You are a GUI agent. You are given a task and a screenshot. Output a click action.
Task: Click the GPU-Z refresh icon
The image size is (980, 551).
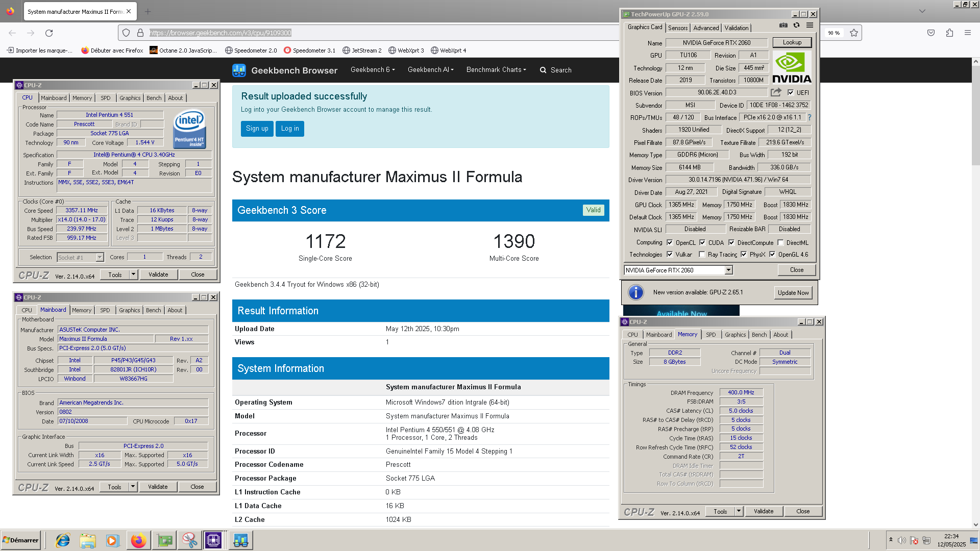coord(796,26)
